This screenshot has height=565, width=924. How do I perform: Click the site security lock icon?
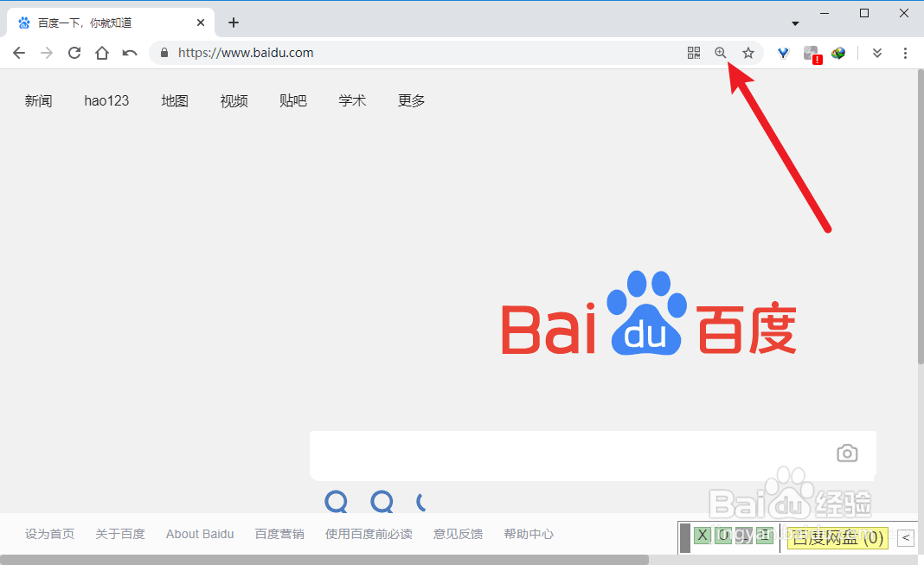point(163,53)
